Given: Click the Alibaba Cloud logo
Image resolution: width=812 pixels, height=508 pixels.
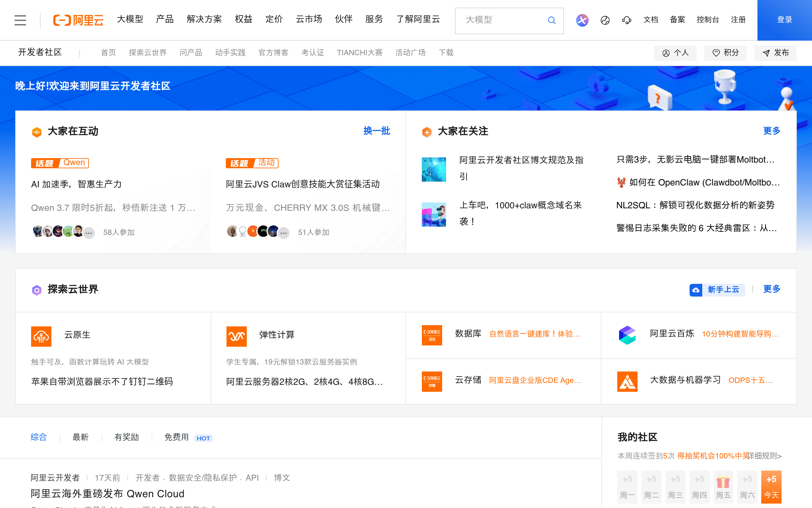Looking at the screenshot, I should [x=78, y=20].
